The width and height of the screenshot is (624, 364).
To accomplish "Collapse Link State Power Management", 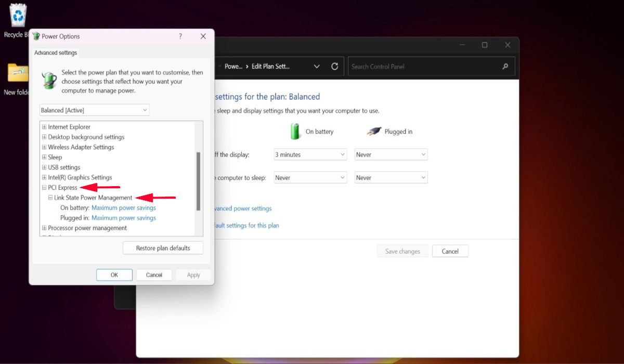I will pos(50,198).
